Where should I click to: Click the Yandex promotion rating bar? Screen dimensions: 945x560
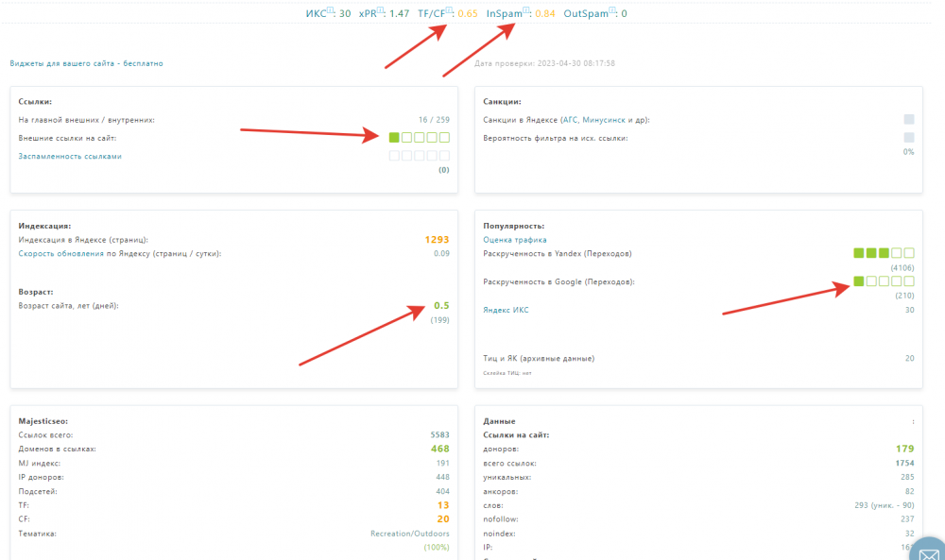(885, 253)
